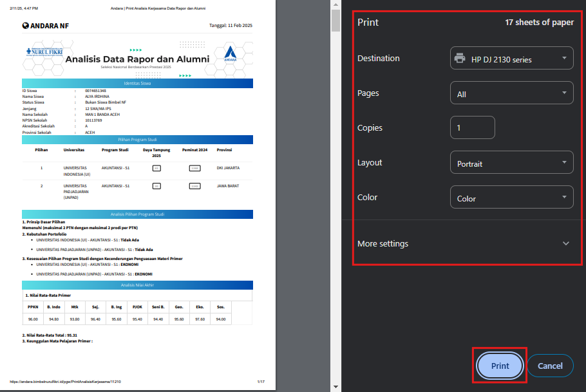Click the Copies number field

pyautogui.click(x=472, y=127)
